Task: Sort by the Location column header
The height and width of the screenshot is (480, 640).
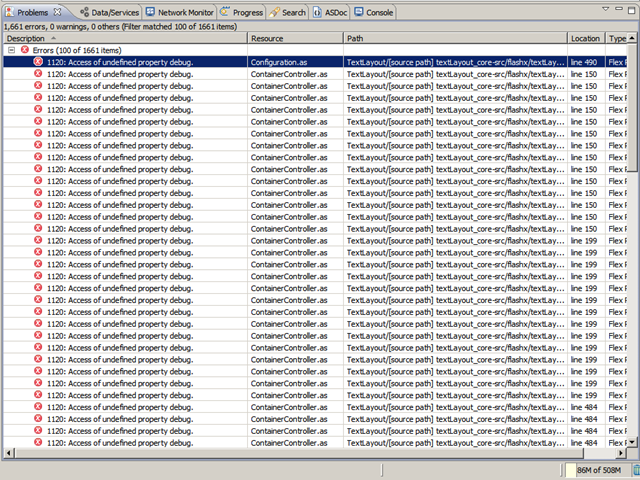Action: 587,38
